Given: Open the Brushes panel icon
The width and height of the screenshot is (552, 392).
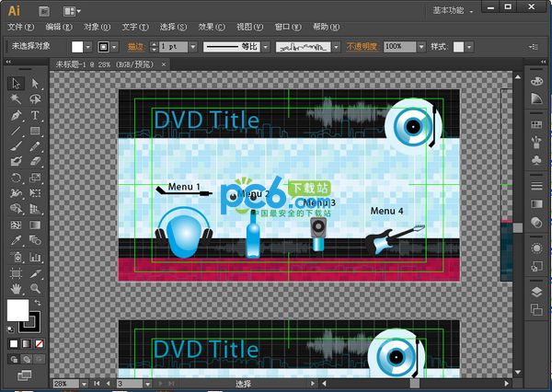Looking at the screenshot, I should point(536,143).
